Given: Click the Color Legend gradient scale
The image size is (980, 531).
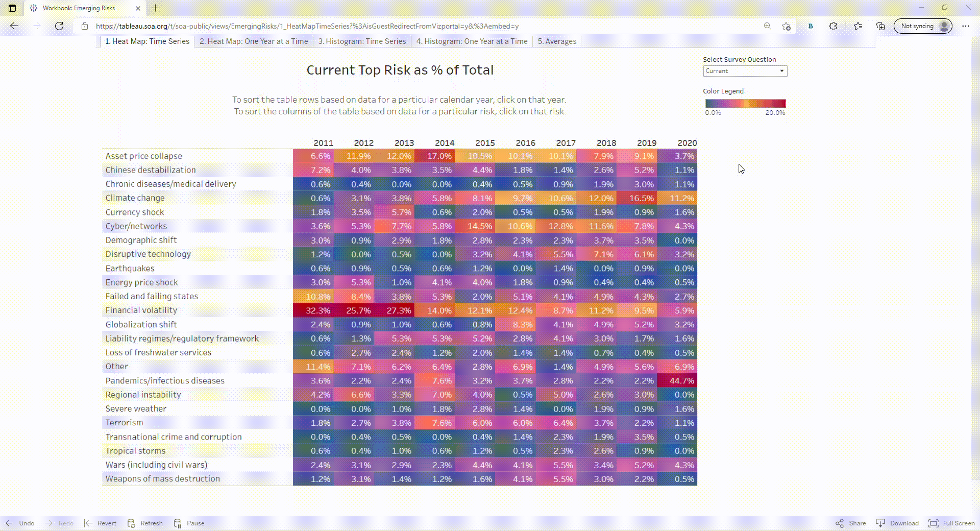Looking at the screenshot, I should pos(745,102).
